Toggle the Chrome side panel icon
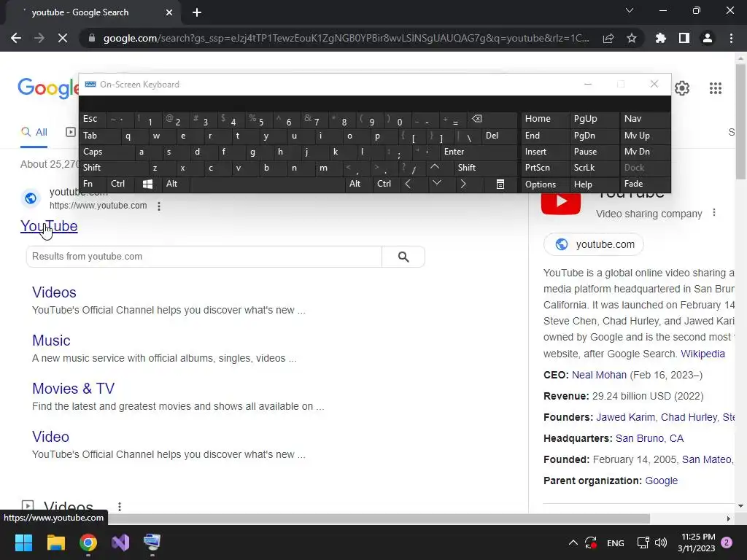 click(684, 38)
